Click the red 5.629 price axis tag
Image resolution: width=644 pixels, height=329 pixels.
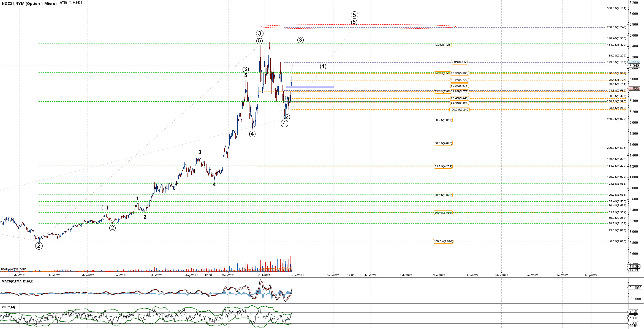pos(634,88)
